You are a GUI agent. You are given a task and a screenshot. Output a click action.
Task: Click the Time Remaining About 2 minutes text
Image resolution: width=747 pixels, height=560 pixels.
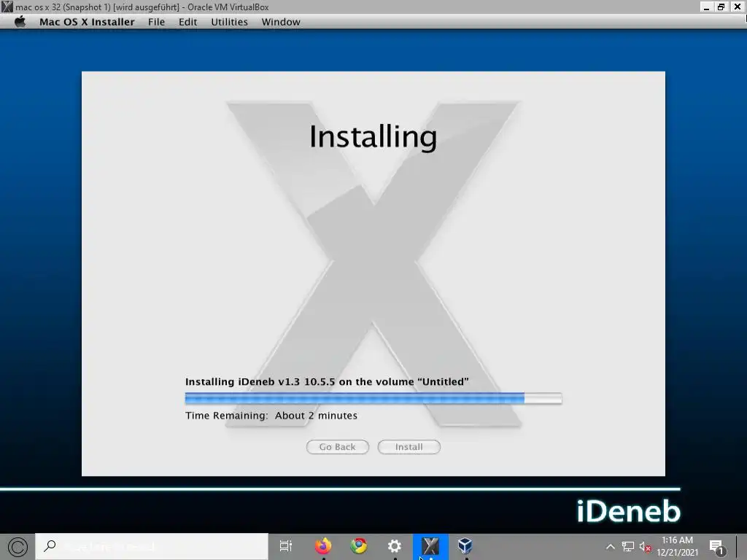coord(271,416)
